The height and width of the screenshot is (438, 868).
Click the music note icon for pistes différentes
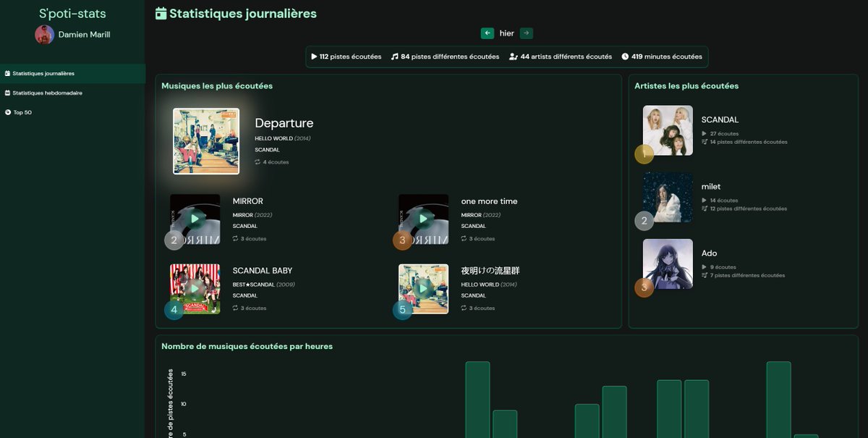(395, 56)
